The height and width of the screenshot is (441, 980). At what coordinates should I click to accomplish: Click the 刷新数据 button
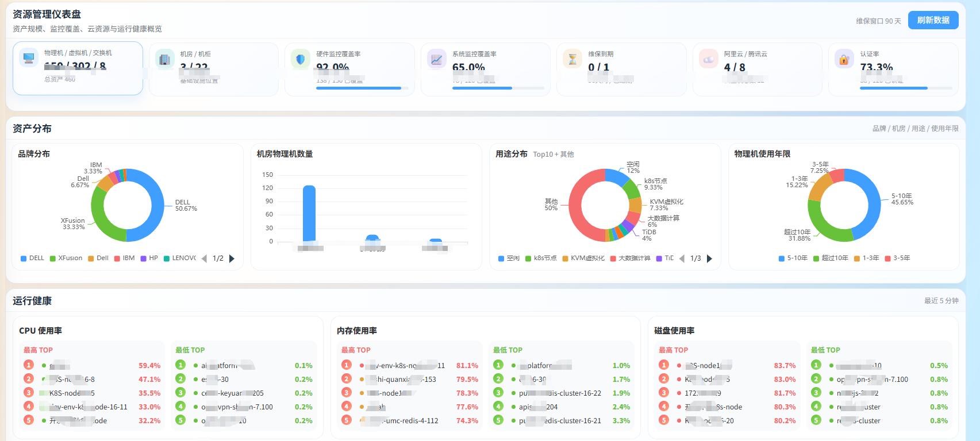(933, 20)
